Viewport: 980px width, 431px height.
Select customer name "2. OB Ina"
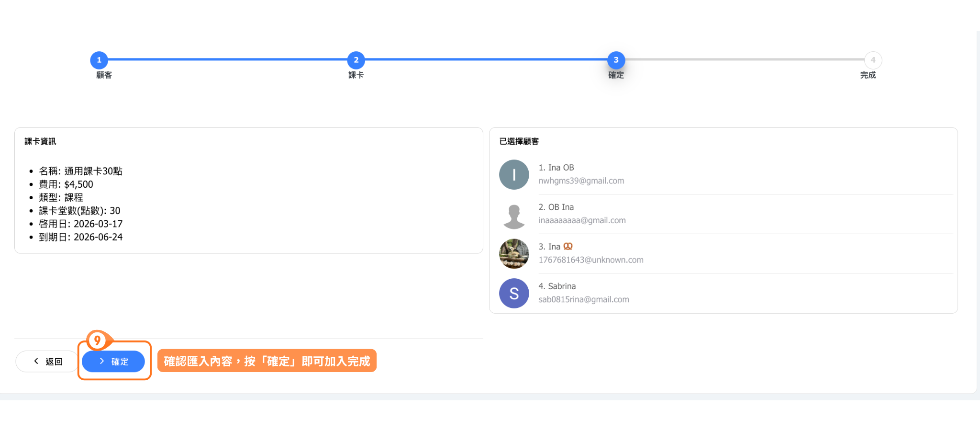click(556, 207)
